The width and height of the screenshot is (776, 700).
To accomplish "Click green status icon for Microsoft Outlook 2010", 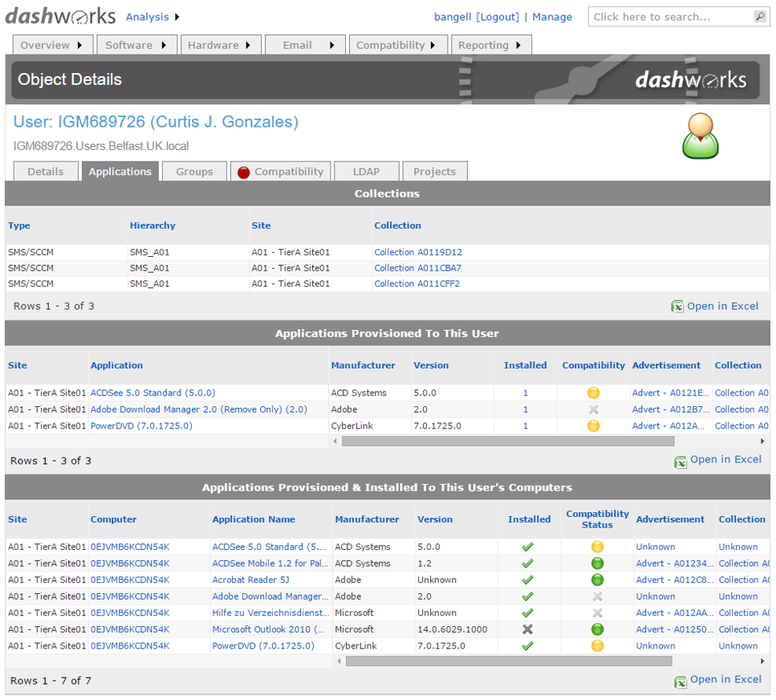I will click(x=597, y=629).
